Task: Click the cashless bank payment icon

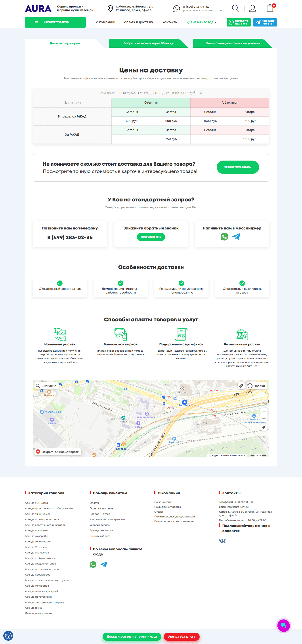Action: click(242, 334)
